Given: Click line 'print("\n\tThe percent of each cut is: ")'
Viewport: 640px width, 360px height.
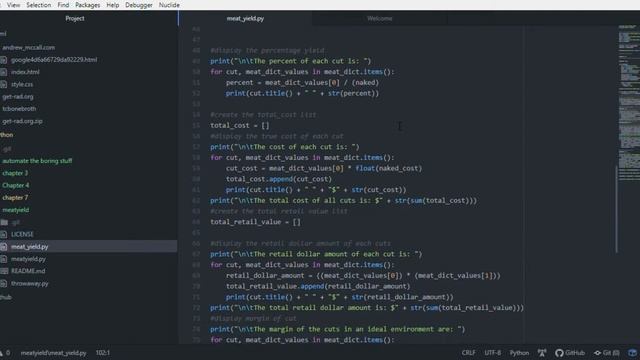Looking at the screenshot, I should click(291, 61).
